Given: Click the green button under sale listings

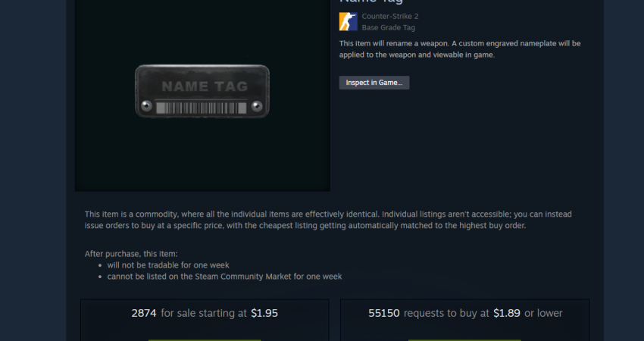Looking at the screenshot, I should point(205,339).
